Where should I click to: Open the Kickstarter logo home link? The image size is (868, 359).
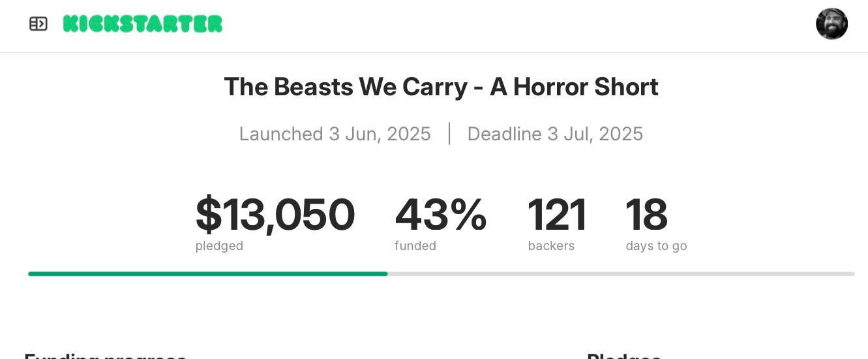(x=143, y=24)
